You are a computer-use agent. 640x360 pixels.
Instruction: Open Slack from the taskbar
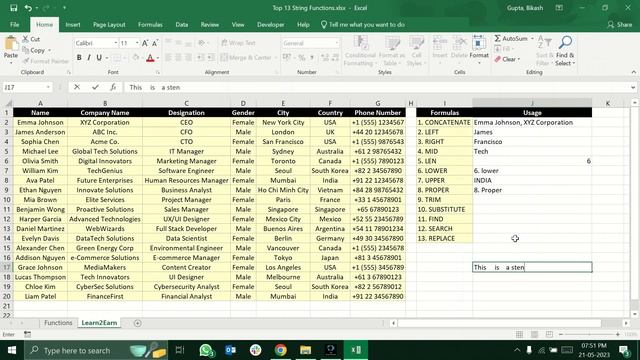click(256, 350)
